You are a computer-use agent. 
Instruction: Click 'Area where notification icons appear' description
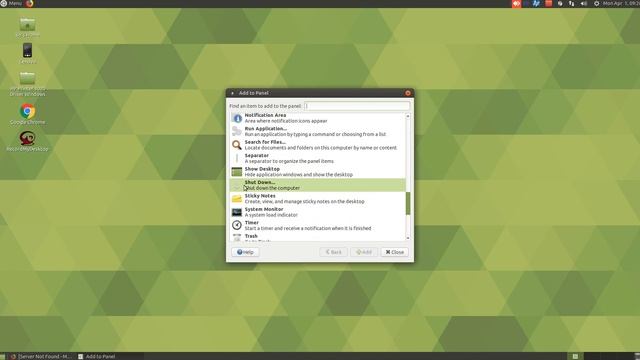pos(286,121)
